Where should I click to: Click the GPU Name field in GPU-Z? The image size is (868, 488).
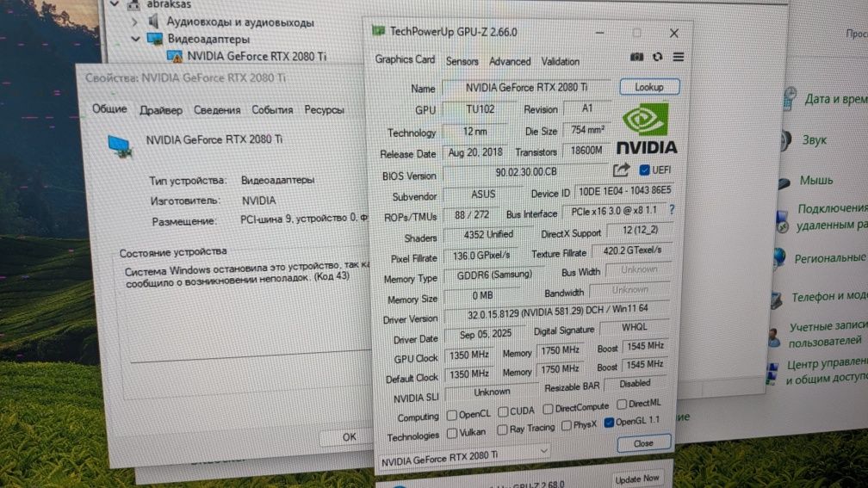click(x=526, y=88)
